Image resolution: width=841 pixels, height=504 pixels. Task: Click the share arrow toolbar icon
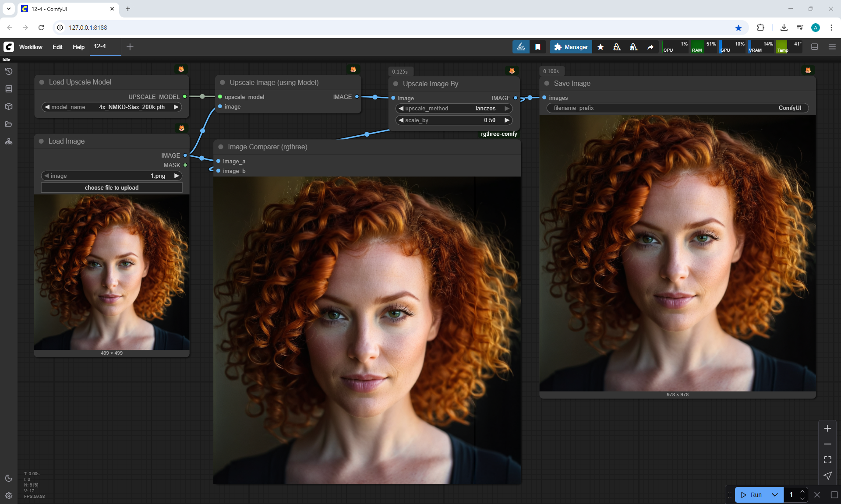(650, 47)
